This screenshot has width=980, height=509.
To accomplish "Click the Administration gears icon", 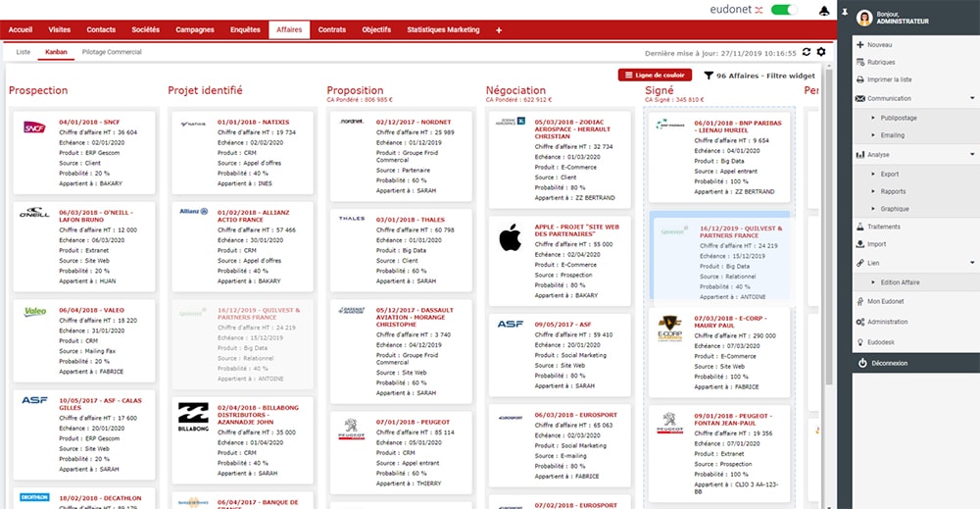I will [x=860, y=322].
